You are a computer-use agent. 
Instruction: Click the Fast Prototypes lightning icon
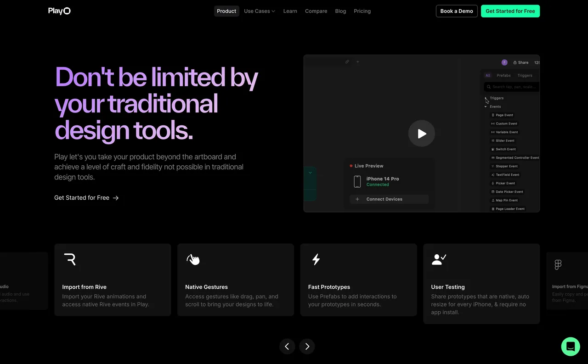pyautogui.click(x=316, y=259)
